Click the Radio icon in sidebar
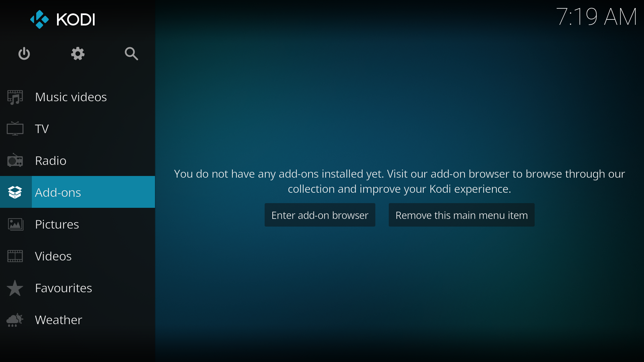Viewport: 644px width, 362px height. coord(15,160)
